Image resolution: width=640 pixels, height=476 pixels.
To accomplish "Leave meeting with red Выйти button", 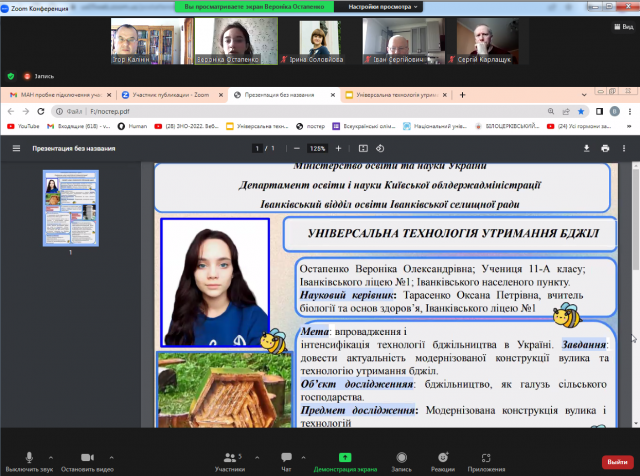I will (x=616, y=461).
